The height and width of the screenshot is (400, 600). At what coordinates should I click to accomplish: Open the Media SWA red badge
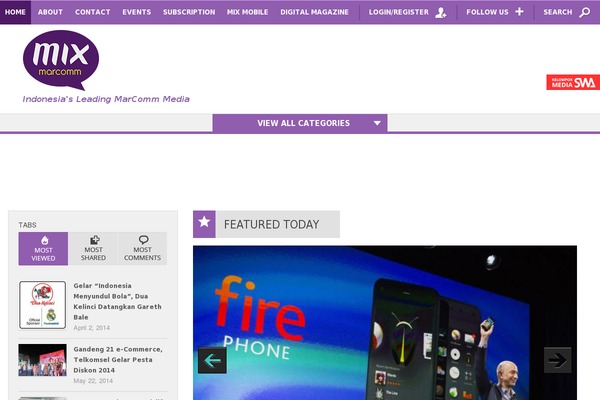pos(573,82)
